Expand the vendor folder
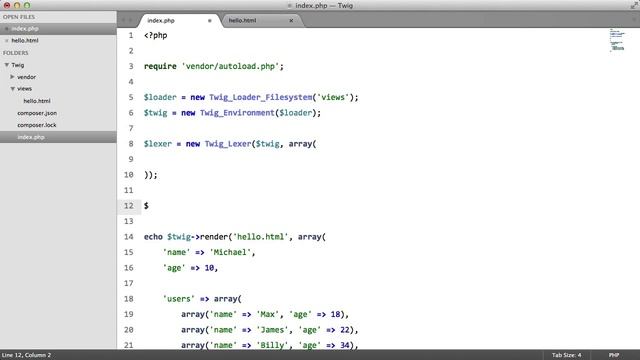The width and height of the screenshot is (640, 360). pos(12,77)
